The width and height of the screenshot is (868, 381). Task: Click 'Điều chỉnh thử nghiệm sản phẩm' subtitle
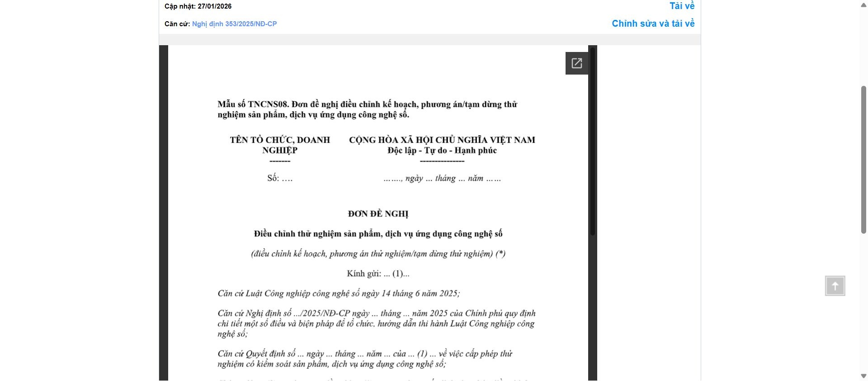pyautogui.click(x=378, y=234)
